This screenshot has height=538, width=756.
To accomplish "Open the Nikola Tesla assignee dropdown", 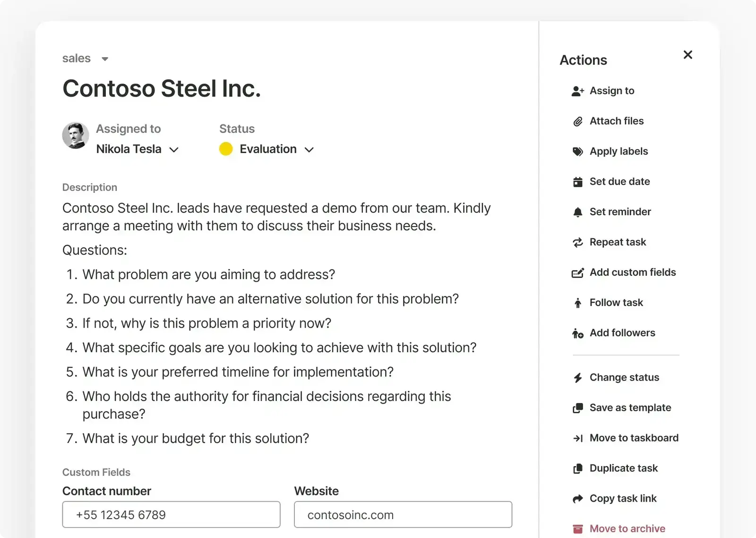I will tap(174, 150).
